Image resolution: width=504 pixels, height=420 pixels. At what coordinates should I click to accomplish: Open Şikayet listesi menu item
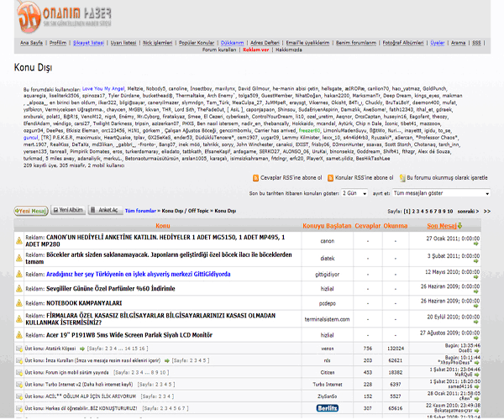point(88,43)
